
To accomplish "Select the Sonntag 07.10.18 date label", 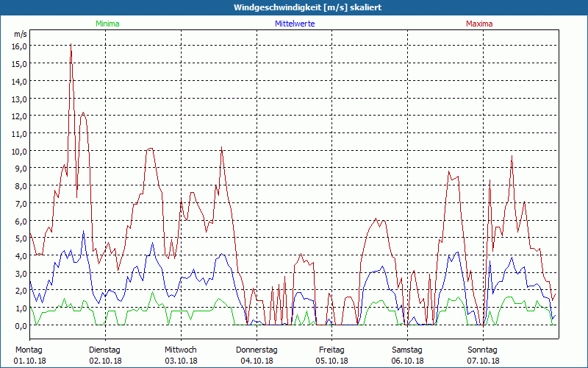I will tap(483, 355).
